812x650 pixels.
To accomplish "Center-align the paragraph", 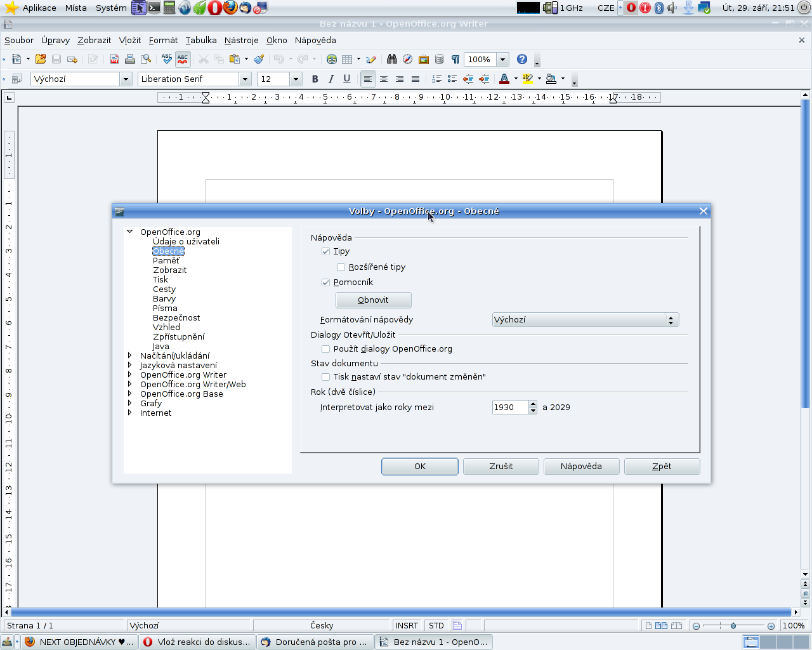I will 384,79.
